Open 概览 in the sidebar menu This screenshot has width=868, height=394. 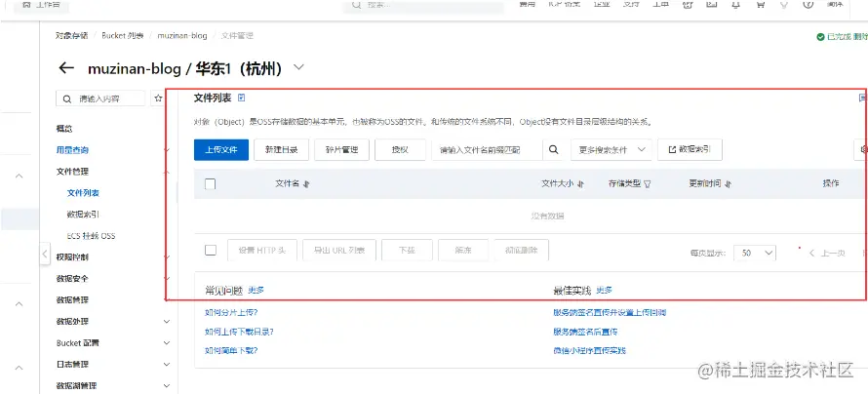tap(64, 129)
